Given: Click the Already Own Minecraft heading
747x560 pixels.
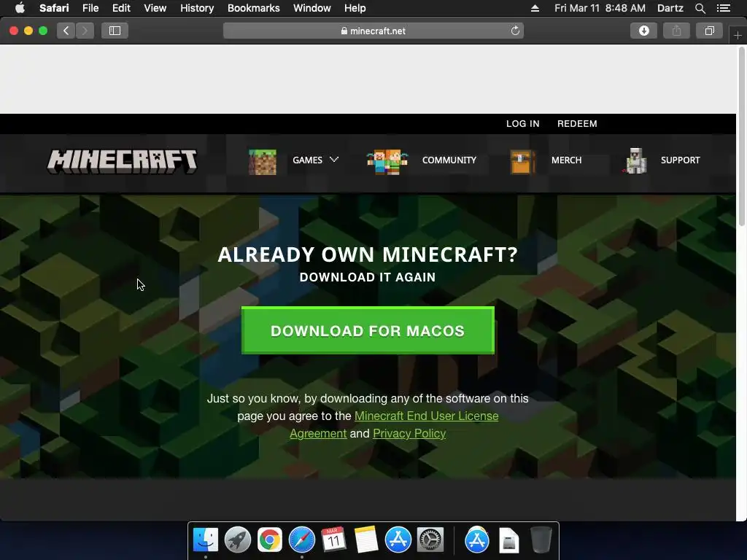Looking at the screenshot, I should tap(368, 254).
